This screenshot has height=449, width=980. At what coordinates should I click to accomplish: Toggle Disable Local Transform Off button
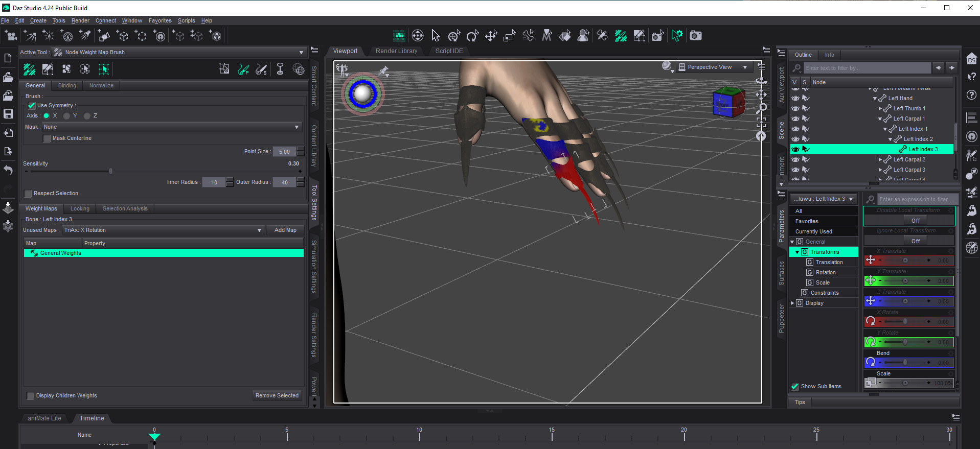click(x=915, y=221)
